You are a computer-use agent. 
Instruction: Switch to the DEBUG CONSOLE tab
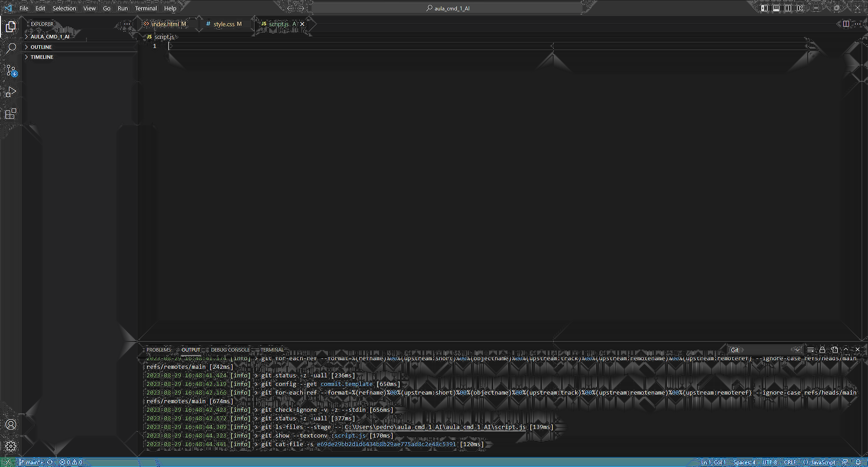click(230, 349)
